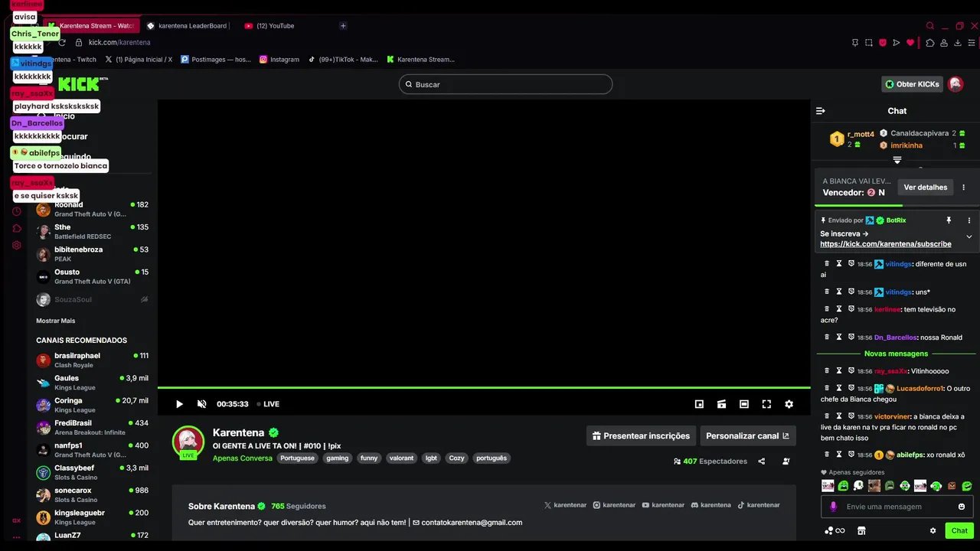
Task: Open the shop icon below chat input
Action: pos(861,530)
